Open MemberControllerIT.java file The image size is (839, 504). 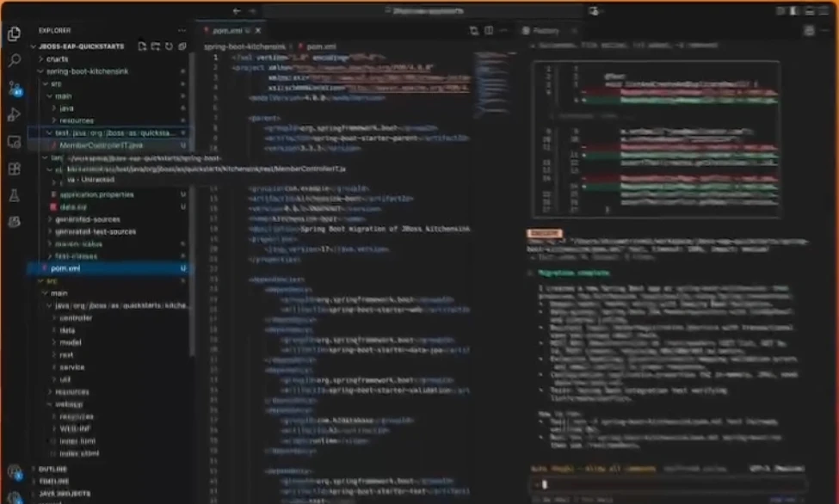point(102,145)
